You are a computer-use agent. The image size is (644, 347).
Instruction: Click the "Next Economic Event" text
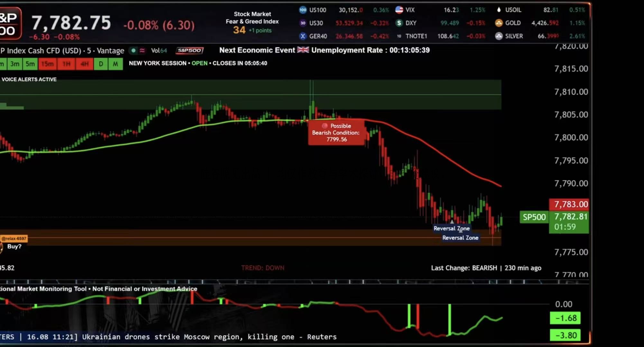click(257, 50)
